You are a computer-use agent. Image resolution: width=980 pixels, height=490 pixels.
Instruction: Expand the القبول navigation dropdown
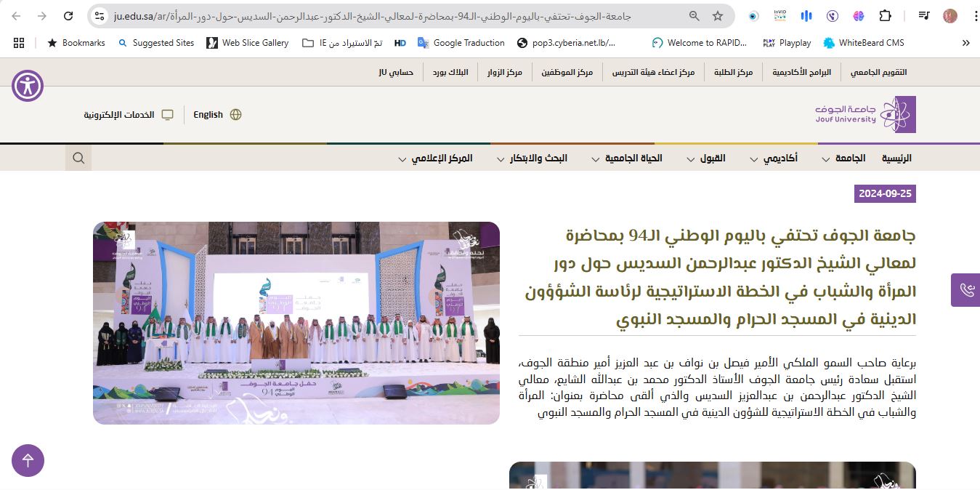705,158
